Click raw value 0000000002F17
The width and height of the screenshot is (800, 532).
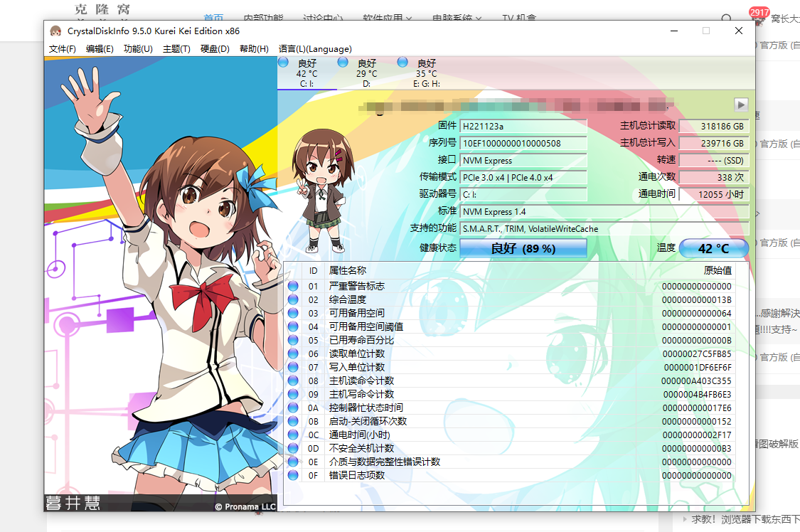click(696, 435)
